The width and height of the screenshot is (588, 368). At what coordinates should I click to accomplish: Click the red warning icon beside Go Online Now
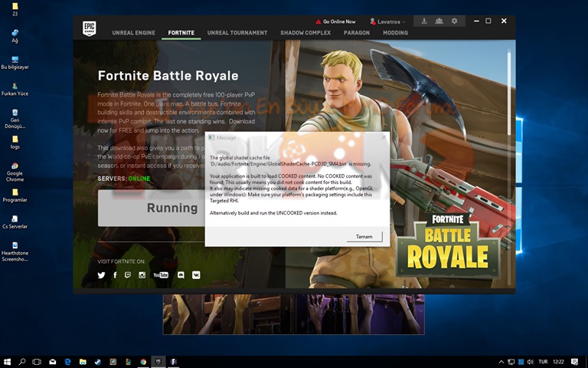pyautogui.click(x=318, y=21)
